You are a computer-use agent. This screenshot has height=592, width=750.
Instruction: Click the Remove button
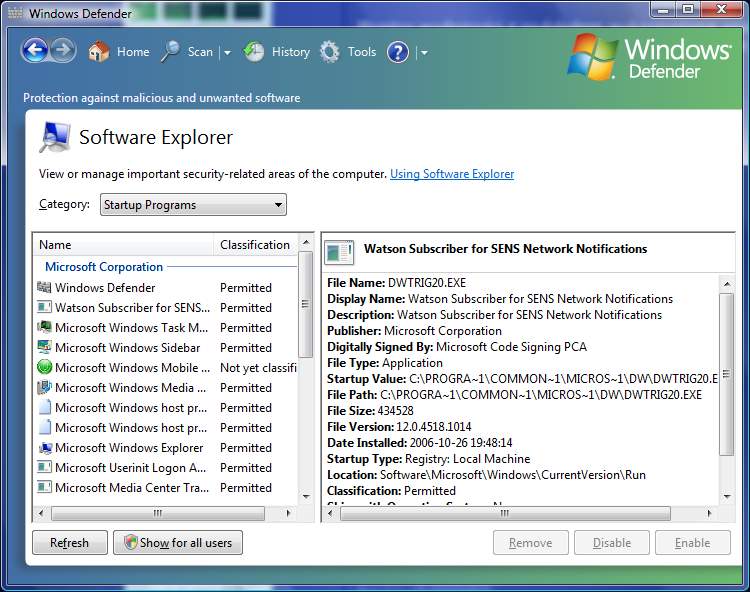point(531,543)
